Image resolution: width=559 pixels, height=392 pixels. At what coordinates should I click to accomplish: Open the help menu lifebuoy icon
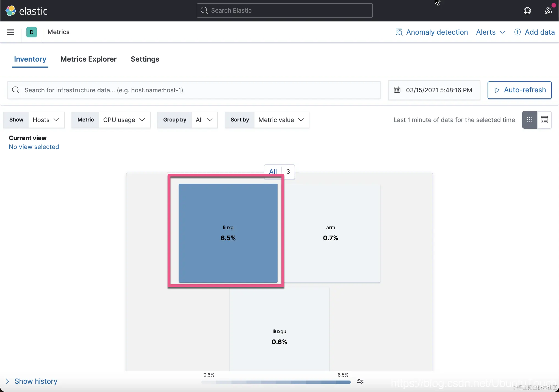pos(527,11)
